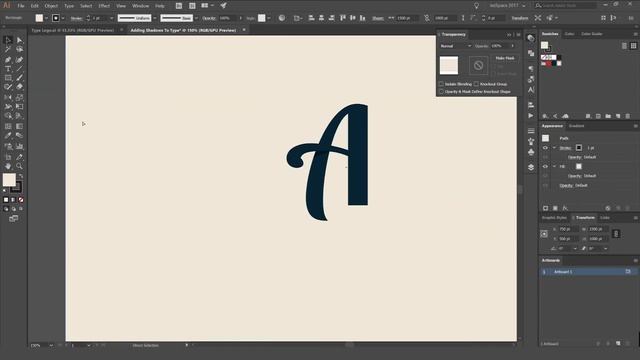The image size is (640, 360).
Task: Open the Character panel from dock
Action: coord(531,90)
